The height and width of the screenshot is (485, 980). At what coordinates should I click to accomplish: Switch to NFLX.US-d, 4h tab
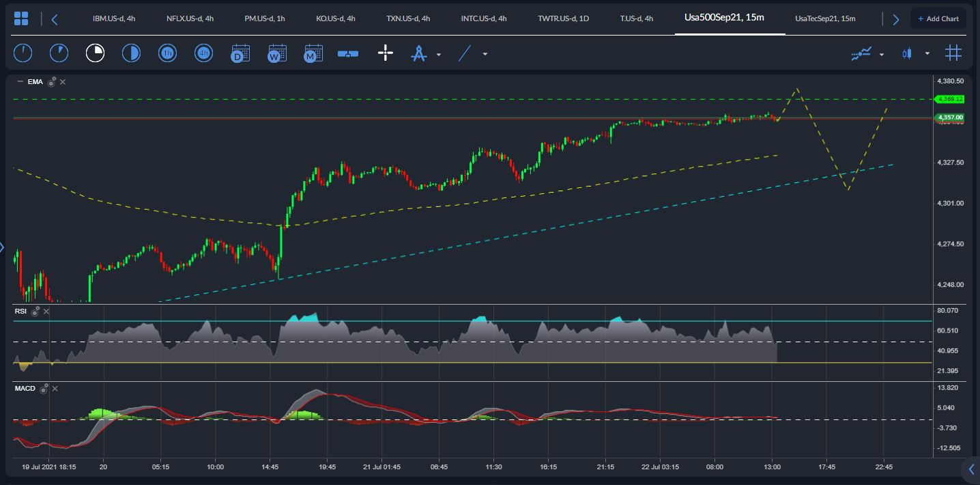click(x=190, y=18)
